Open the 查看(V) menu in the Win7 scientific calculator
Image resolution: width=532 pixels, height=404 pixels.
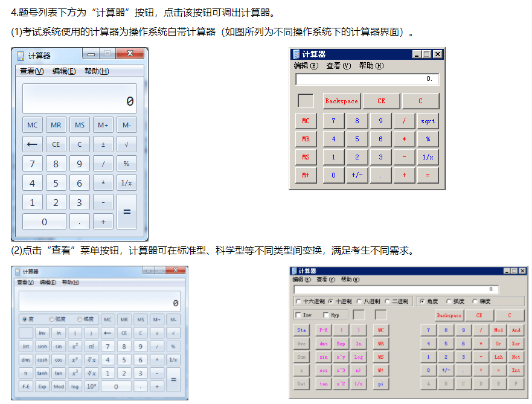[x=25, y=283]
